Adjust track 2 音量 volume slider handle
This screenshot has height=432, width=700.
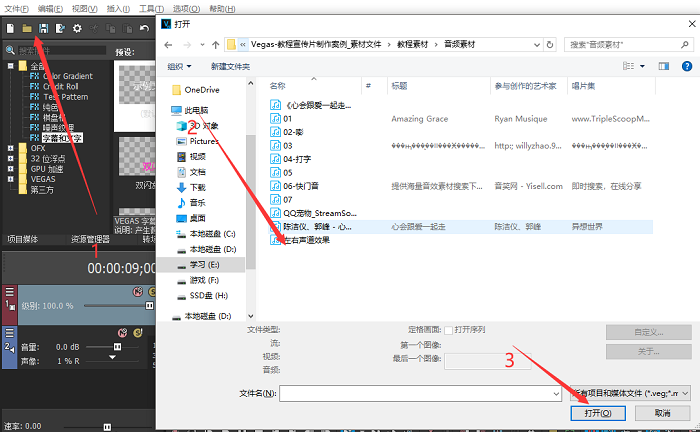(x=117, y=347)
